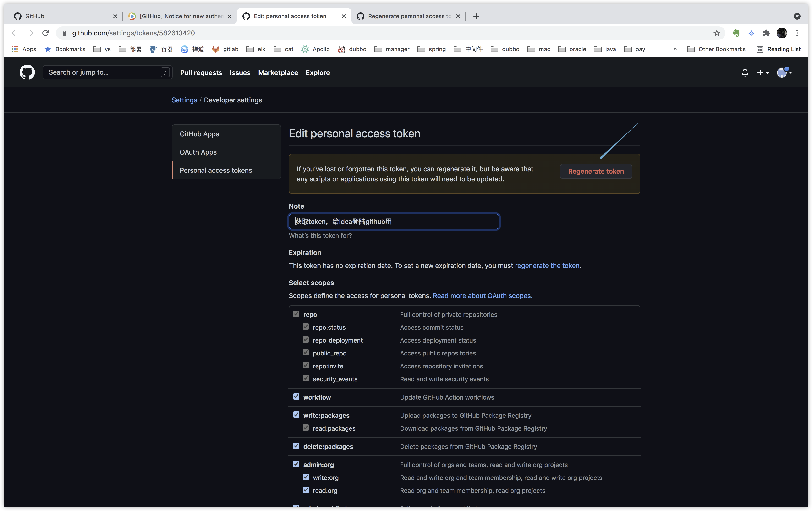Click the GitHub Octocat logo
This screenshot has width=812, height=511.
(x=27, y=72)
